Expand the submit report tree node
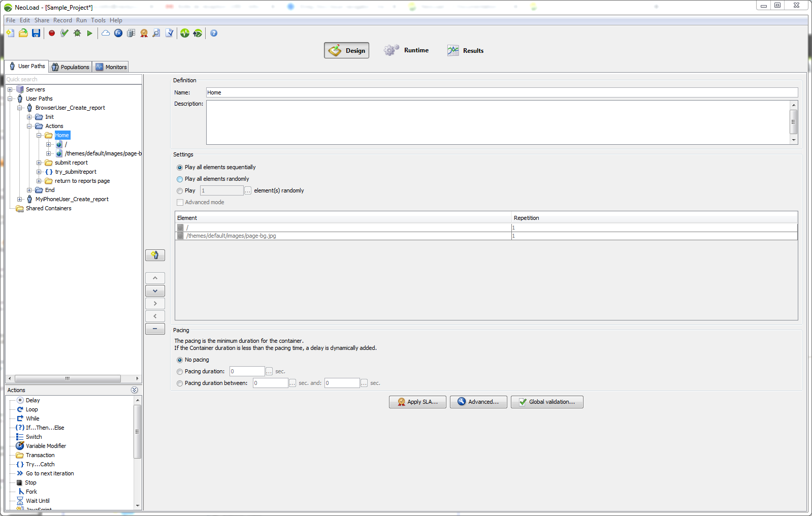The width and height of the screenshot is (812, 516). (39, 163)
